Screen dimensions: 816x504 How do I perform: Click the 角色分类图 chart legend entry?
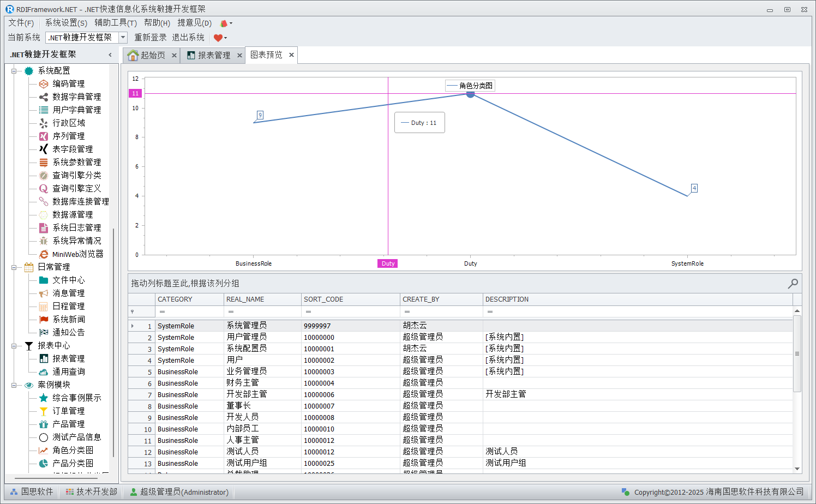tap(470, 86)
